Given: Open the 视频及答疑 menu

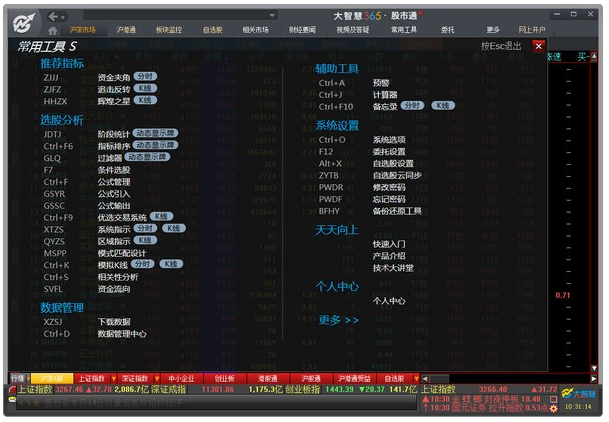Looking at the screenshot, I should point(353,30).
